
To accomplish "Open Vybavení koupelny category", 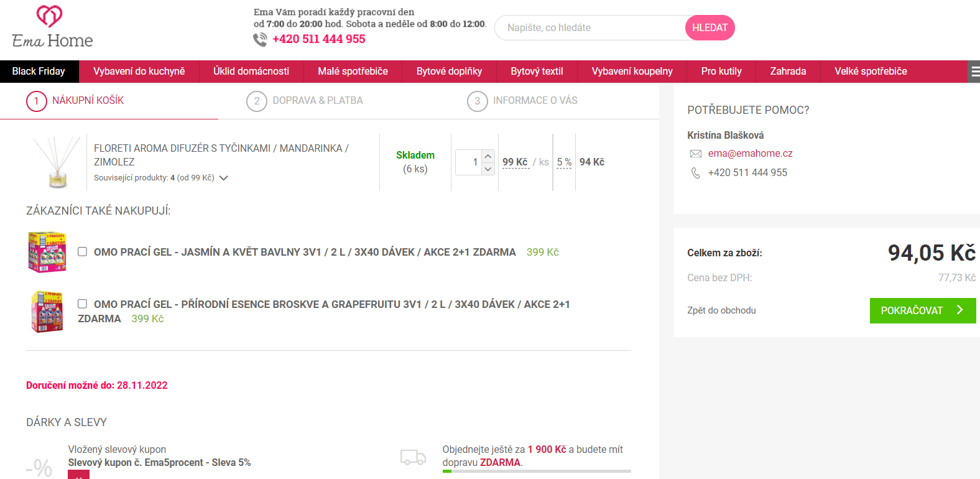I will (632, 72).
